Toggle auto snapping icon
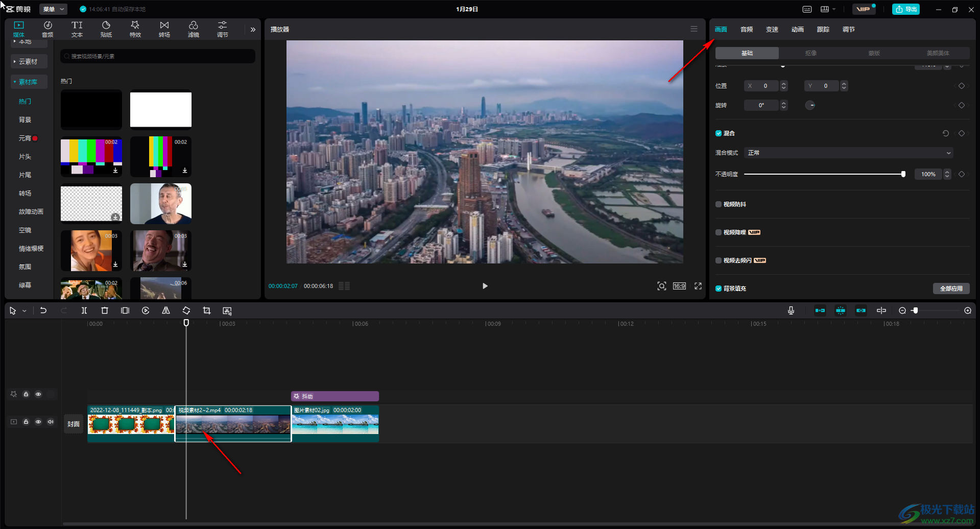Viewport: 980px width, 529px height. (841, 310)
